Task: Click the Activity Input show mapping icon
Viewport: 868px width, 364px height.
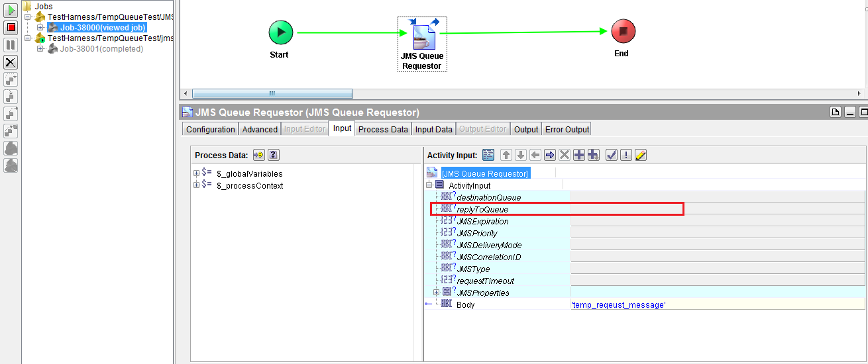Action: click(488, 155)
